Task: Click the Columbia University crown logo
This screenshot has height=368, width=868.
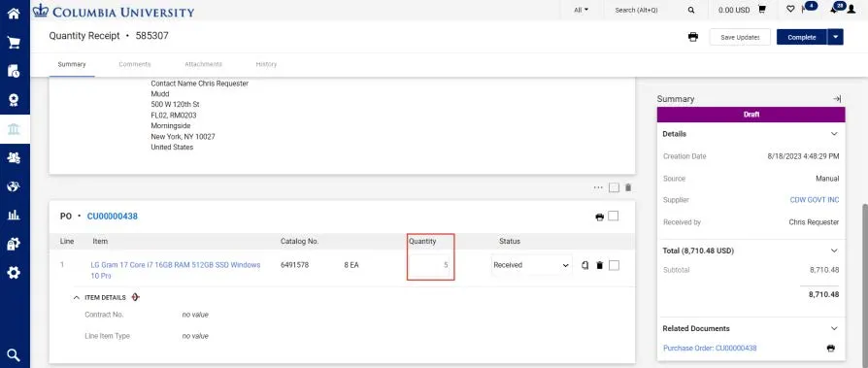Action: pyautogui.click(x=41, y=11)
